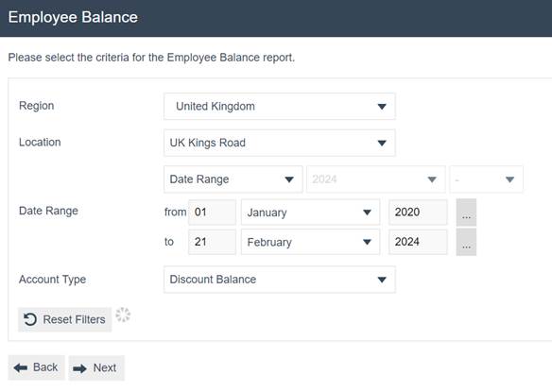
Task: Click the from year field showing 2020
Action: (x=418, y=213)
